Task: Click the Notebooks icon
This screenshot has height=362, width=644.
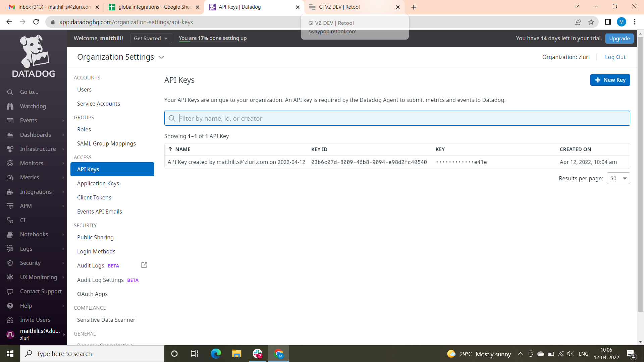Action: click(x=10, y=235)
